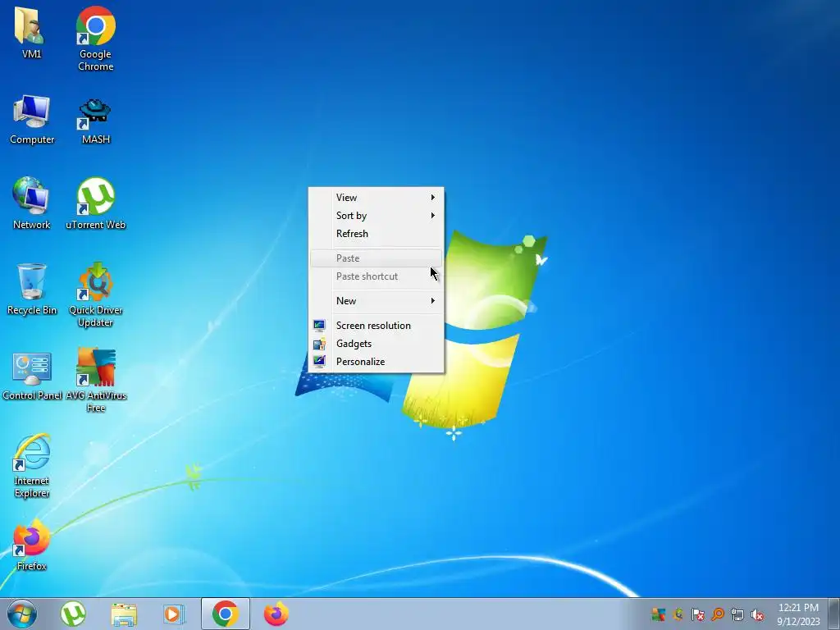Select the Computer desktop icon

(x=32, y=120)
